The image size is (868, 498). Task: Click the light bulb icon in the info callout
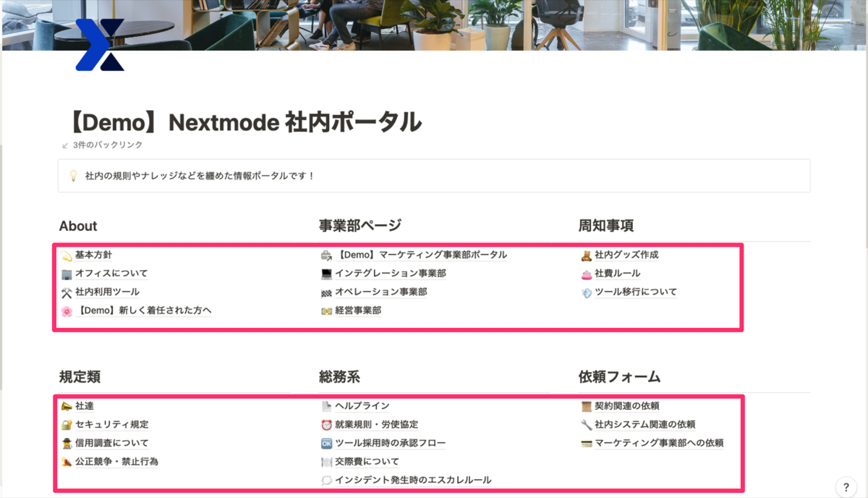click(73, 175)
